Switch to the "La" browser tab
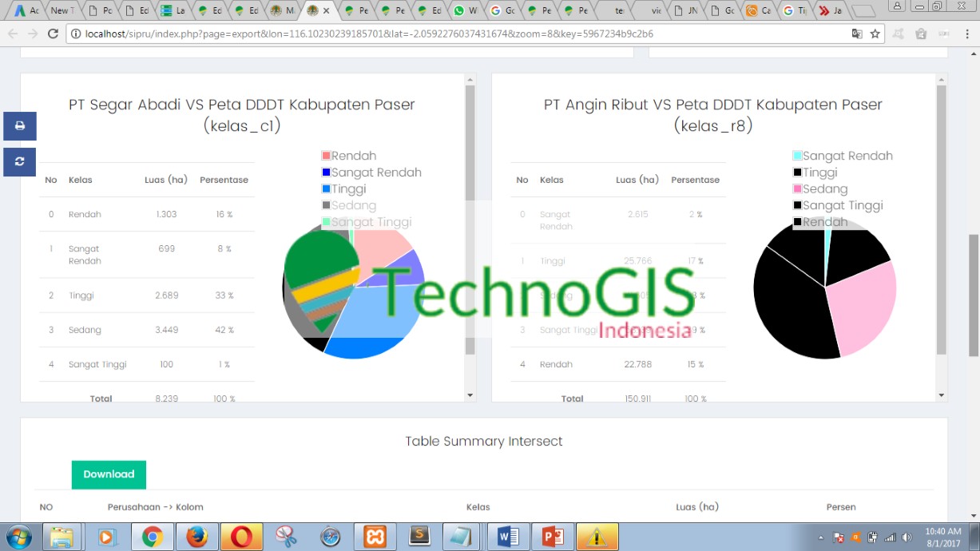Image resolution: width=980 pixels, height=551 pixels. [x=173, y=11]
